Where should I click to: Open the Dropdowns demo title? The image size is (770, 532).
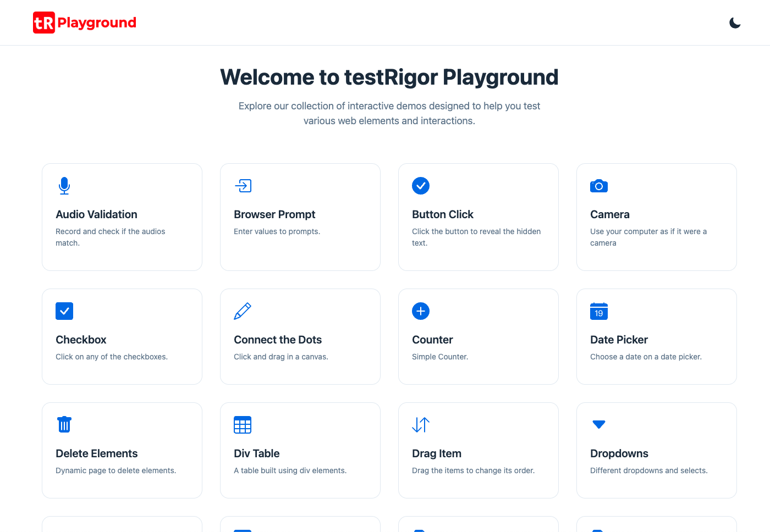(619, 453)
